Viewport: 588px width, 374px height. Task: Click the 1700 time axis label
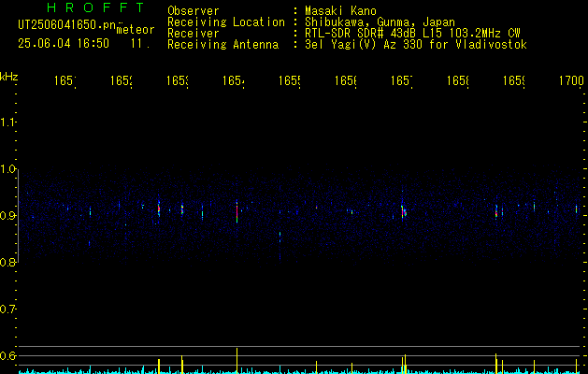[571, 80]
